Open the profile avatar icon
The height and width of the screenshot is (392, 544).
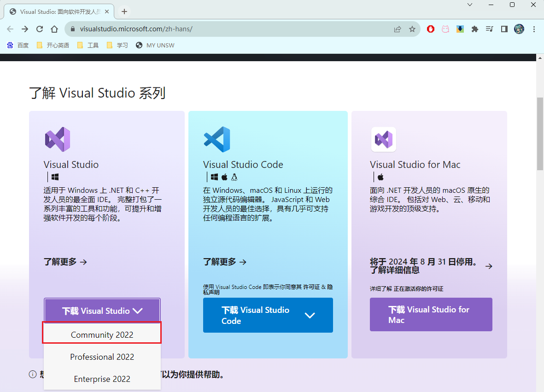[x=519, y=29]
